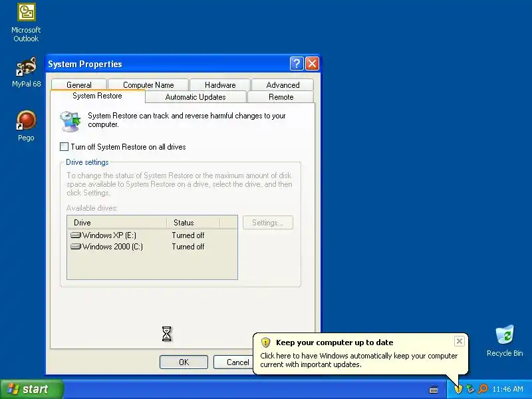Switch to the Computer Name tab
Viewport: 532px width, 399px height.
(148, 85)
